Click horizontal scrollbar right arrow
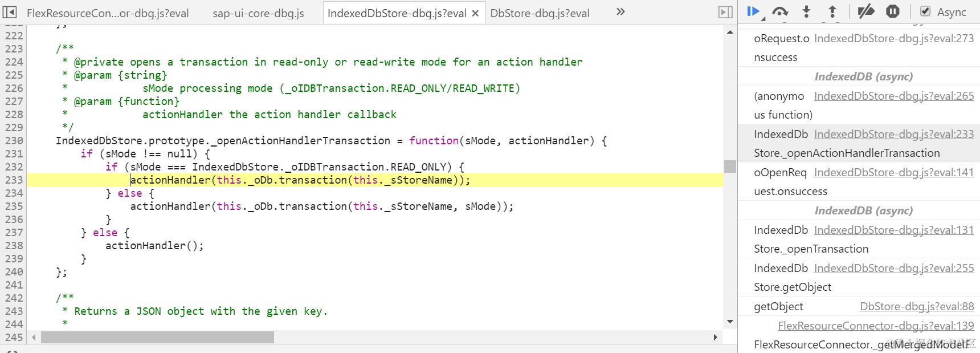Image resolution: width=980 pixels, height=353 pixels. [716, 338]
